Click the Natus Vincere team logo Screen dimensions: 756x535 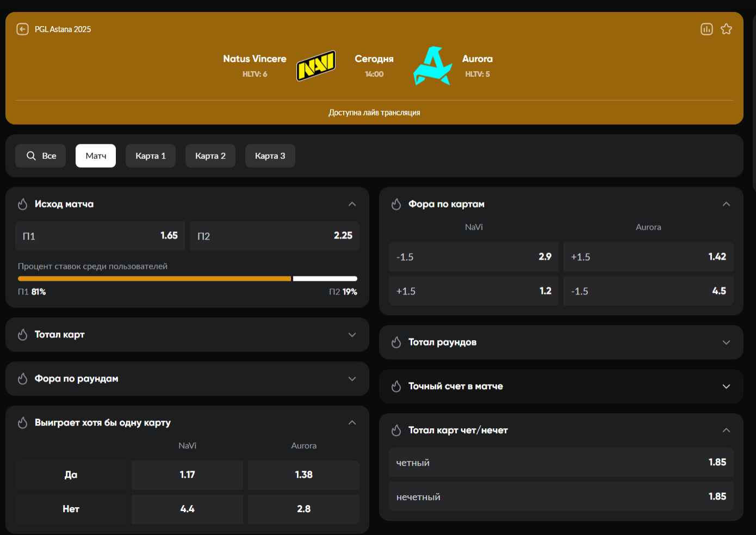(316, 66)
